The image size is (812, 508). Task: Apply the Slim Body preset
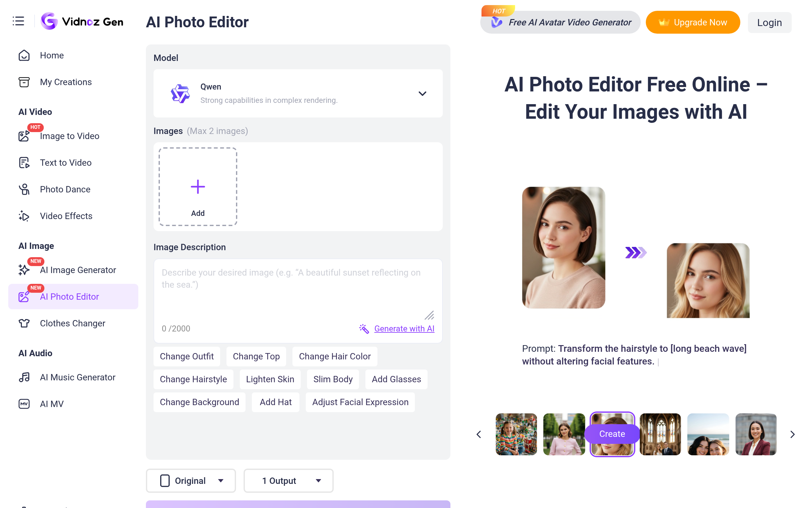tap(333, 379)
